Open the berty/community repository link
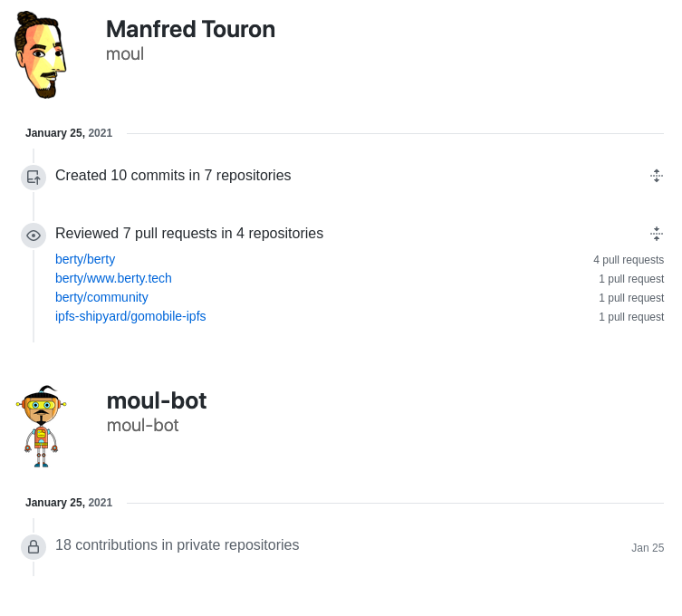Viewport: 682px width, 616px height. pyautogui.click(x=101, y=297)
